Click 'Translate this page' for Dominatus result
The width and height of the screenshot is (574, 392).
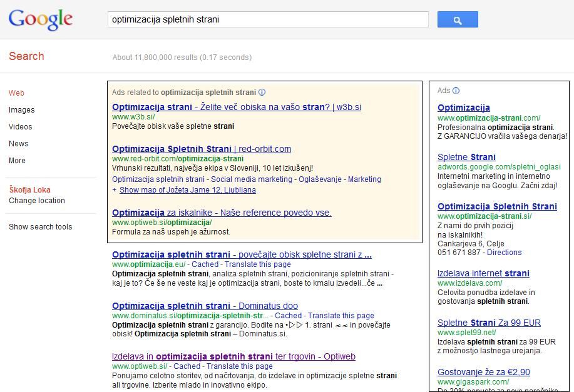point(341,316)
